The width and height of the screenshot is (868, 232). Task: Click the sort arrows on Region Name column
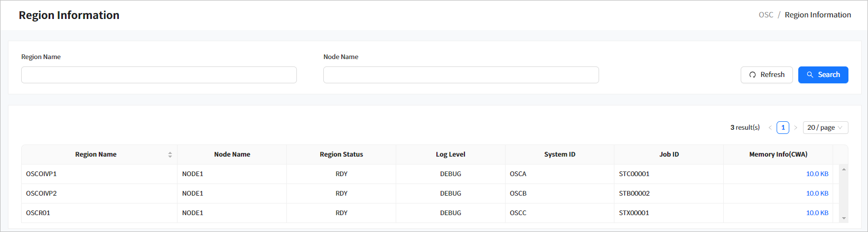(170, 154)
